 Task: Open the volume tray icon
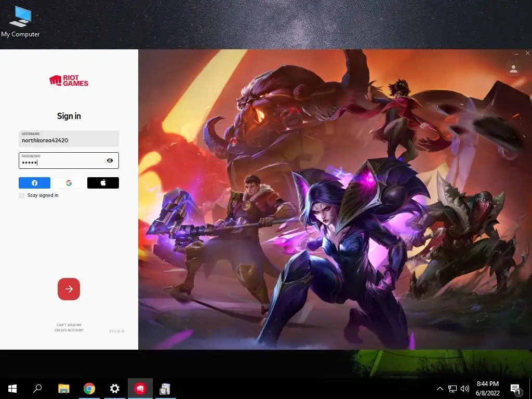[x=465, y=389]
